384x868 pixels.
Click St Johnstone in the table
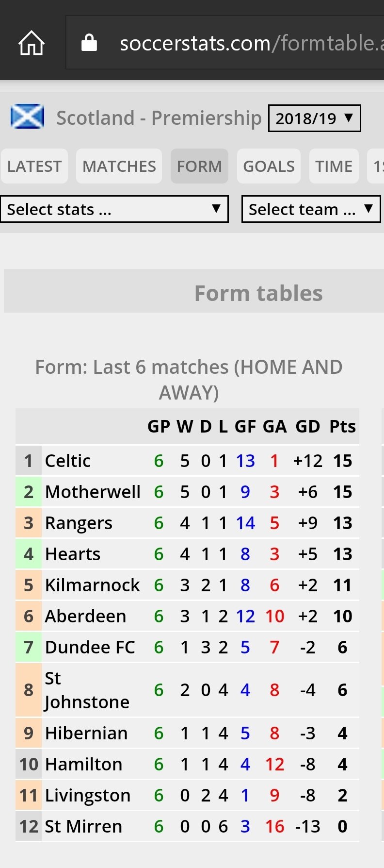coord(87,690)
